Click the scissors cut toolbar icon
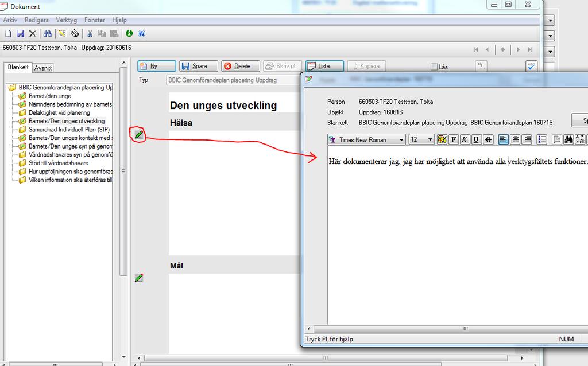 pyautogui.click(x=90, y=34)
